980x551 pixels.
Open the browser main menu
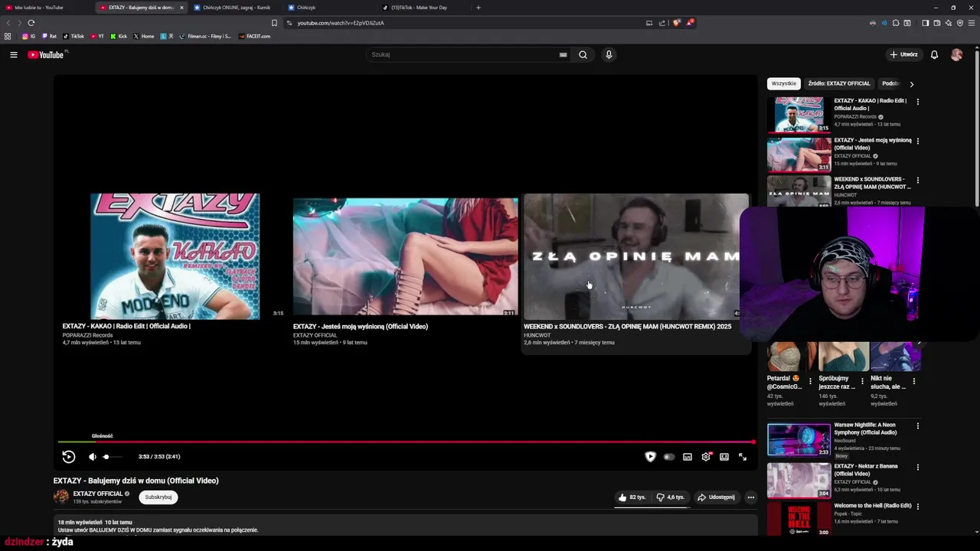tap(972, 23)
